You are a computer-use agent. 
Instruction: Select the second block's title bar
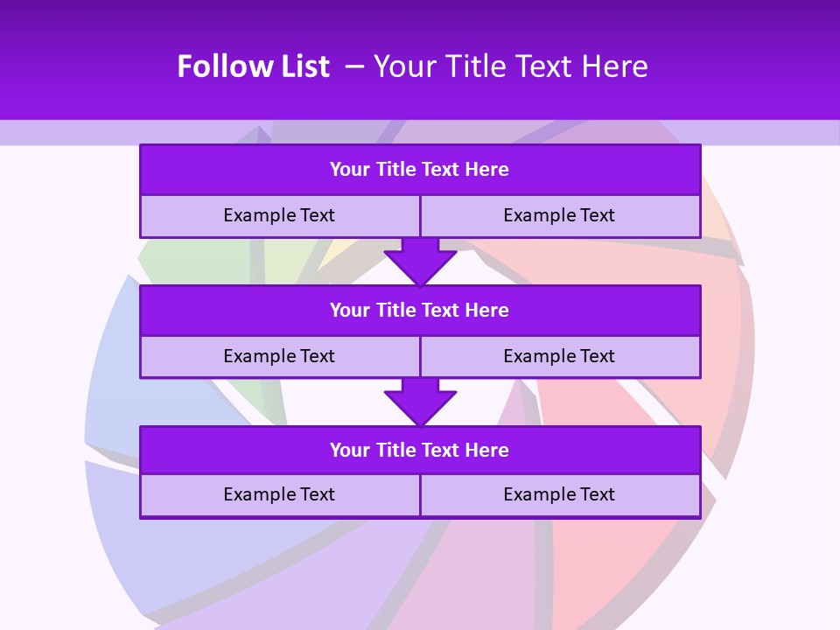420,310
